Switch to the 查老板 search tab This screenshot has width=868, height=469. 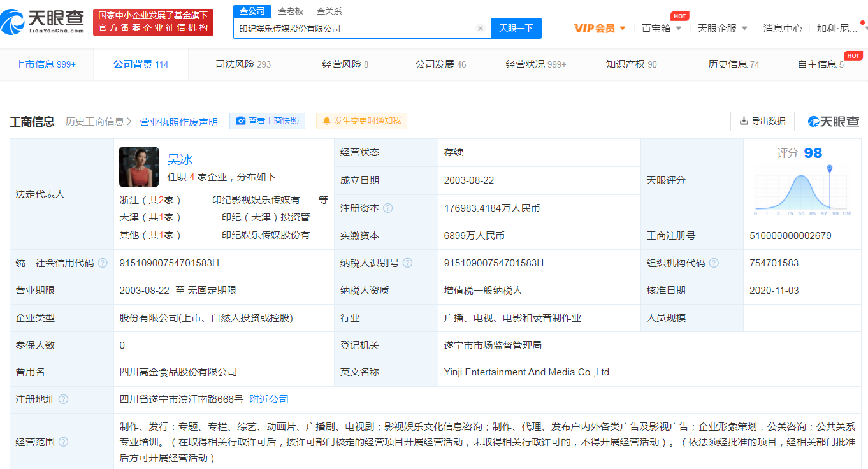click(291, 11)
